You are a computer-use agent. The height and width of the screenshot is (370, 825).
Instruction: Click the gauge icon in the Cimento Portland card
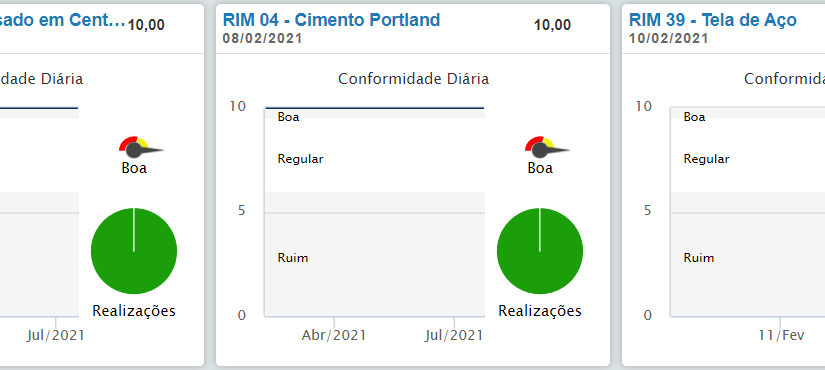pyautogui.click(x=547, y=147)
